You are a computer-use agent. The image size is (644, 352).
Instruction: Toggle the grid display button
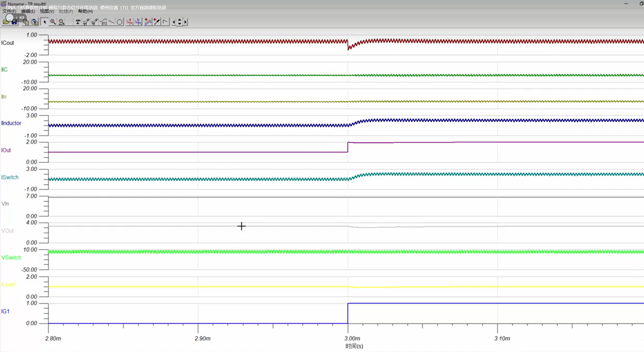point(69,22)
